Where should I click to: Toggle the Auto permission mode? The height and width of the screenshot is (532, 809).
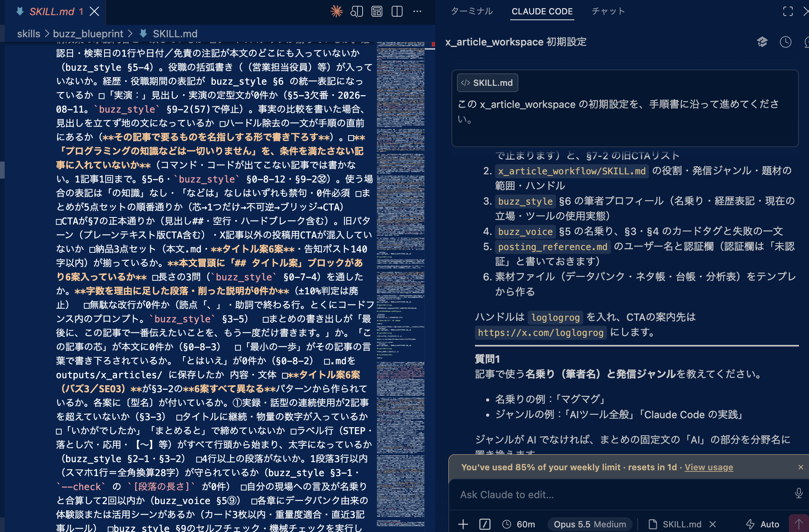(x=762, y=524)
